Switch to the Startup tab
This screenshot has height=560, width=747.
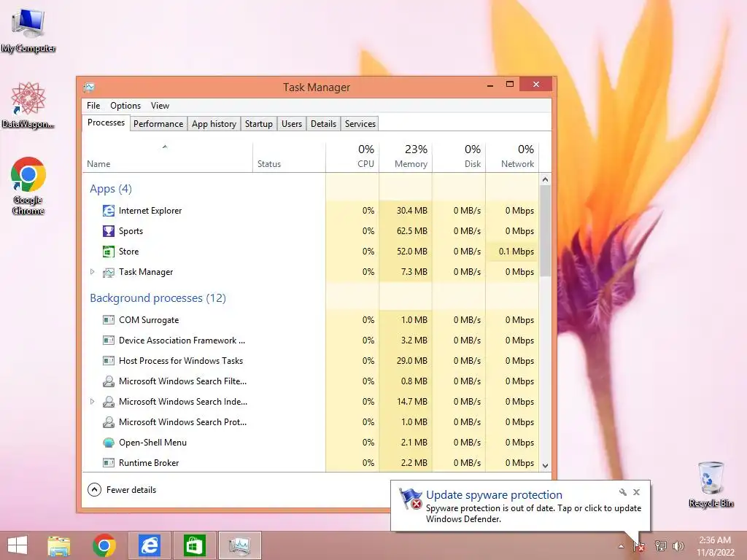click(259, 124)
